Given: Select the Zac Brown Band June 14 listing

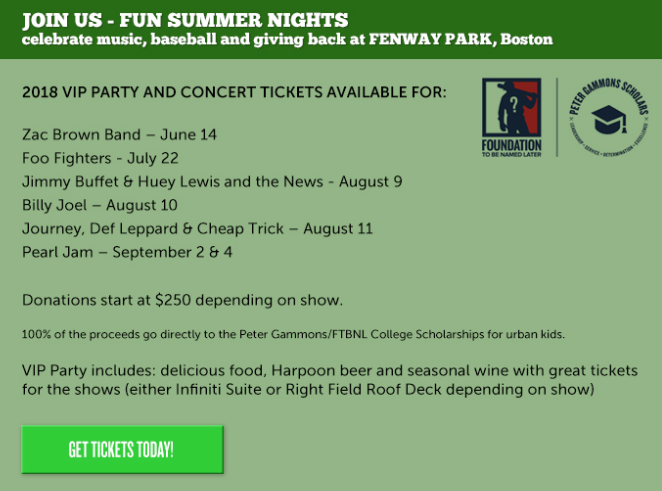Looking at the screenshot, I should coord(119,135).
